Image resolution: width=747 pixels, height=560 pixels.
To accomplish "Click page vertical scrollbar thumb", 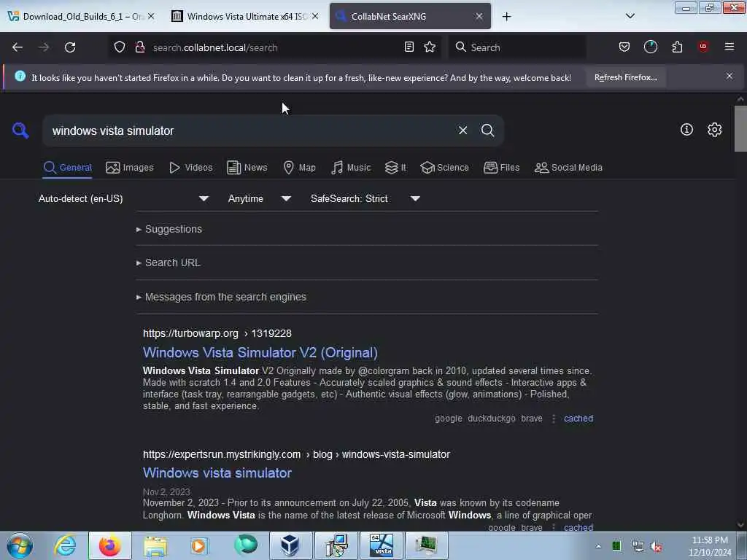I will coord(740,128).
